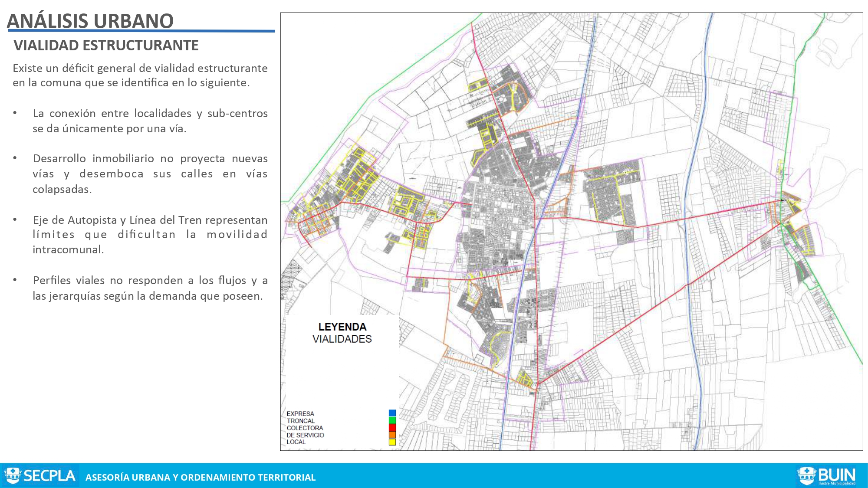Click the VIALIDADES label under the legend heading
Viewport: 868px width, 488px height.
click(342, 339)
